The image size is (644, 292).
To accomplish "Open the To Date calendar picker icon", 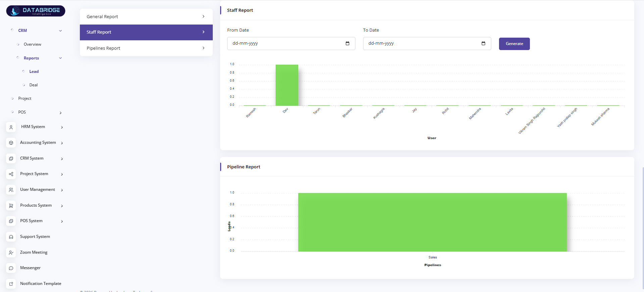I will pos(483,43).
